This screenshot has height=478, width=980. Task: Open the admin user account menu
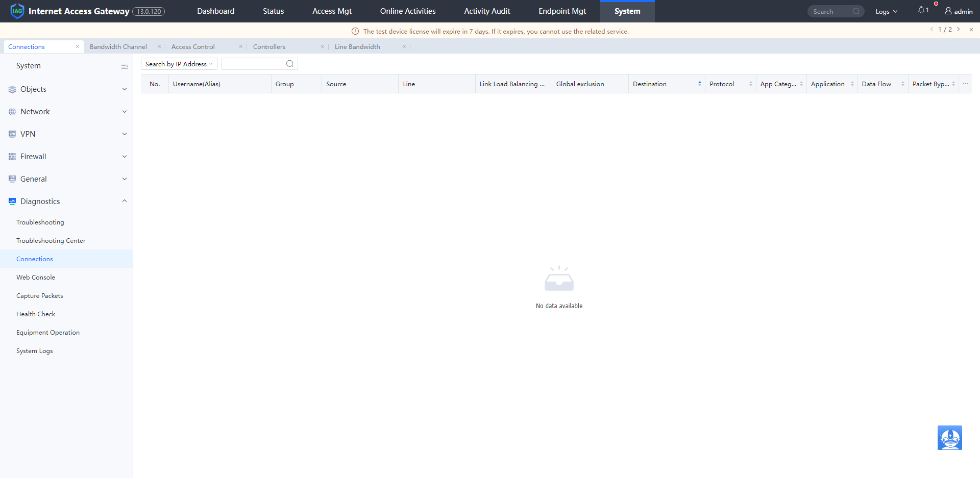click(958, 11)
